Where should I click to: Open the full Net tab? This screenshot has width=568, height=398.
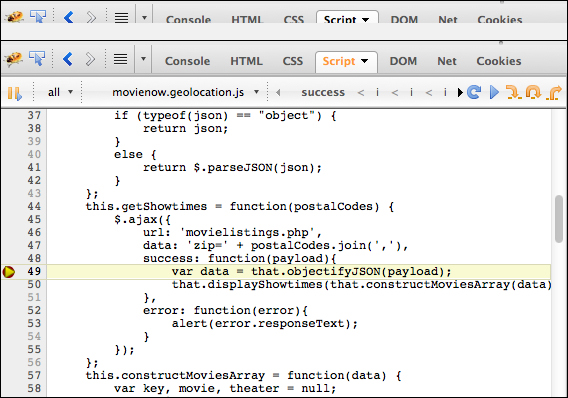tap(447, 61)
